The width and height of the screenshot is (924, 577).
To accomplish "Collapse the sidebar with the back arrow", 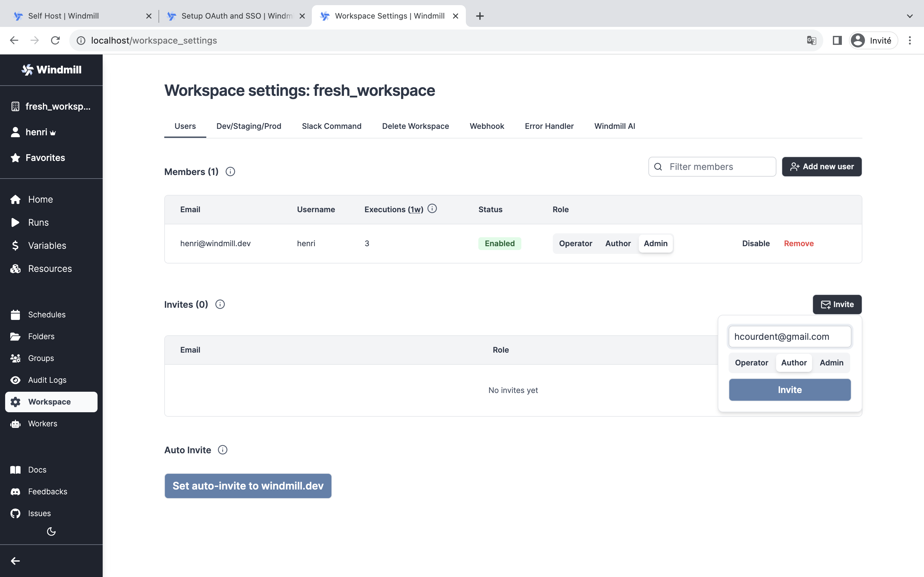I will coord(15,561).
